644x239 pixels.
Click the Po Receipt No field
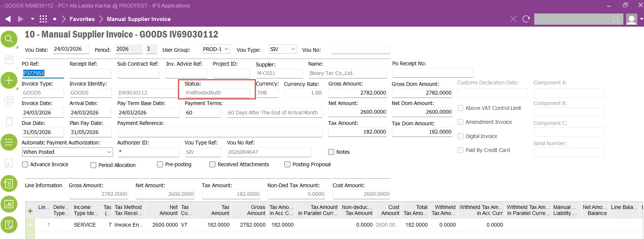pyautogui.click(x=433, y=73)
